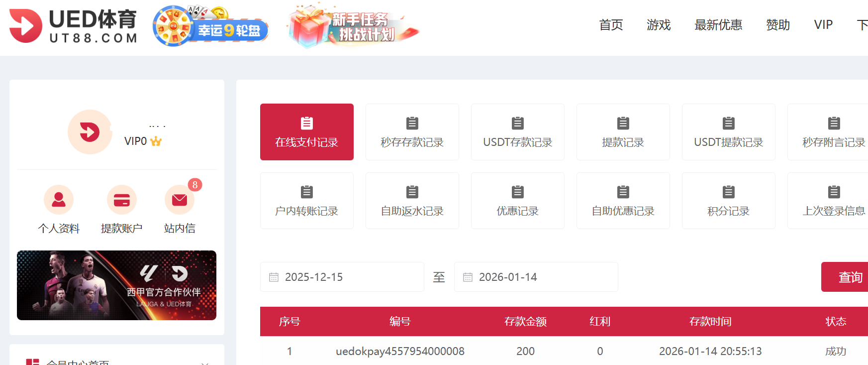Open 提款账户 card icon
This screenshot has height=365, width=868.
tap(122, 200)
